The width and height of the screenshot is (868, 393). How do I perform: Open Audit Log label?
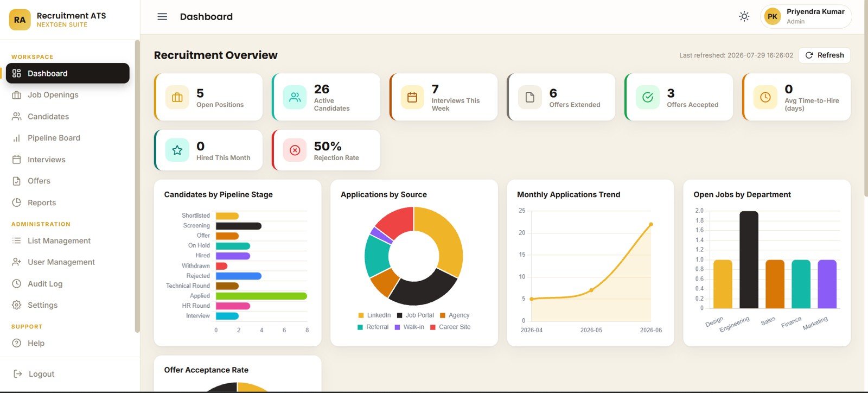(45, 283)
